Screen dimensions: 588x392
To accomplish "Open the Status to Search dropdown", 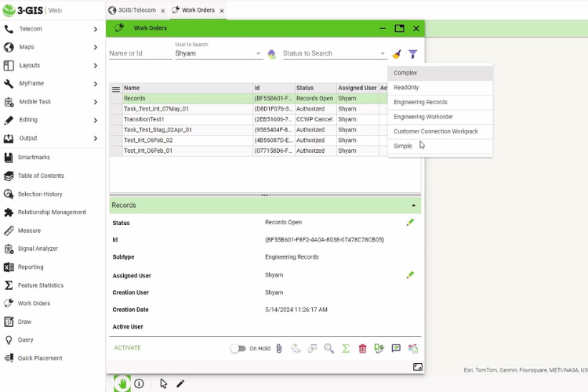I will click(x=334, y=53).
